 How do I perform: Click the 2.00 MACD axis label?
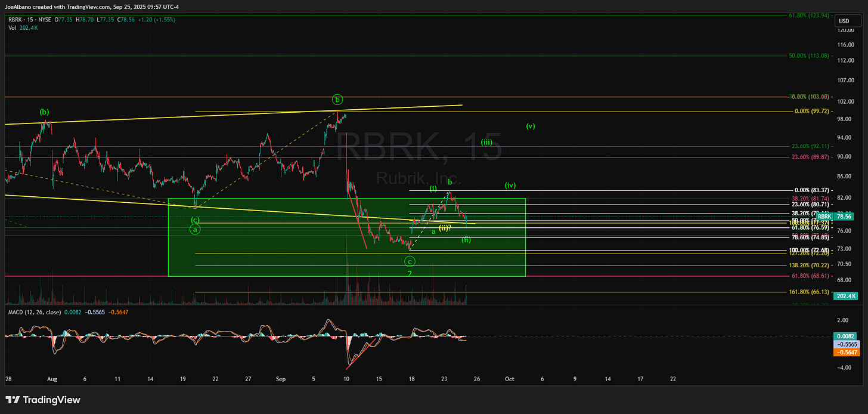844,320
